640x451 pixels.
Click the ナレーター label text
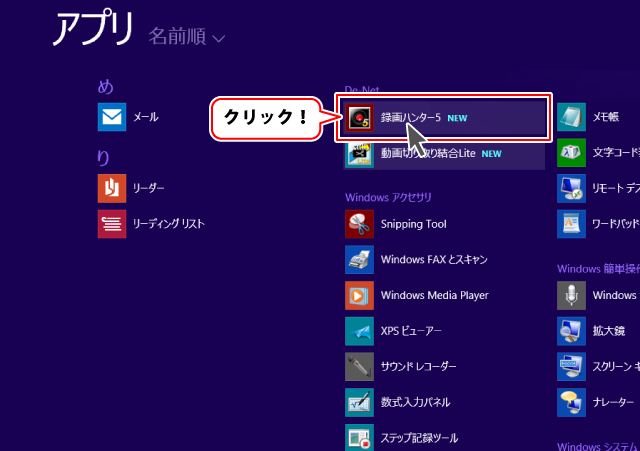click(613, 402)
